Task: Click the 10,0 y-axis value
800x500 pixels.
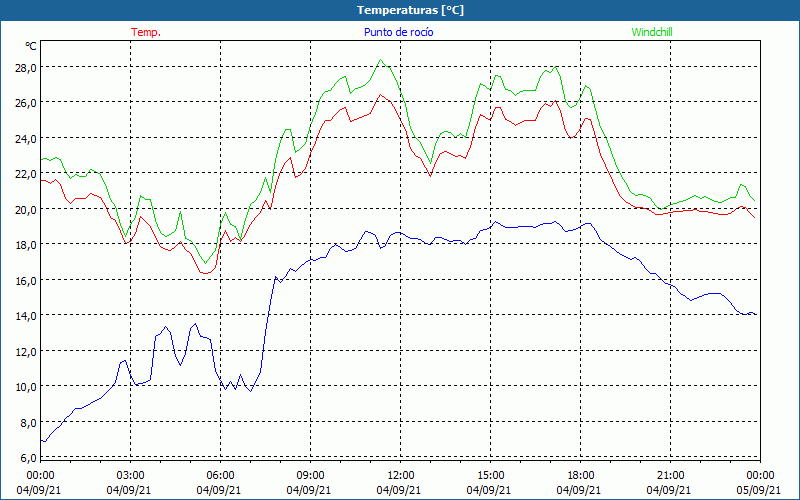Action: (26, 386)
